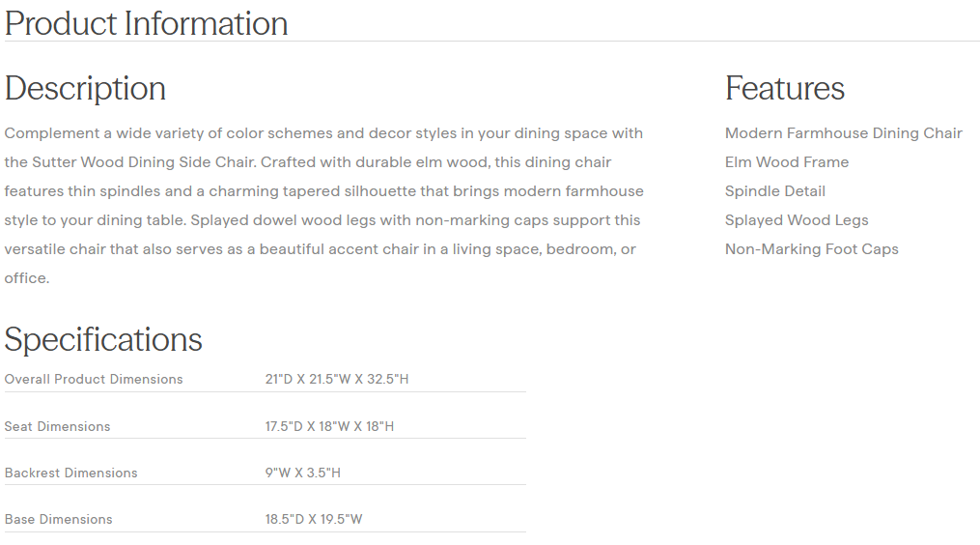This screenshot has height=545, width=980.
Task: Click the Overall Product Dimensions label
Action: [x=94, y=379]
